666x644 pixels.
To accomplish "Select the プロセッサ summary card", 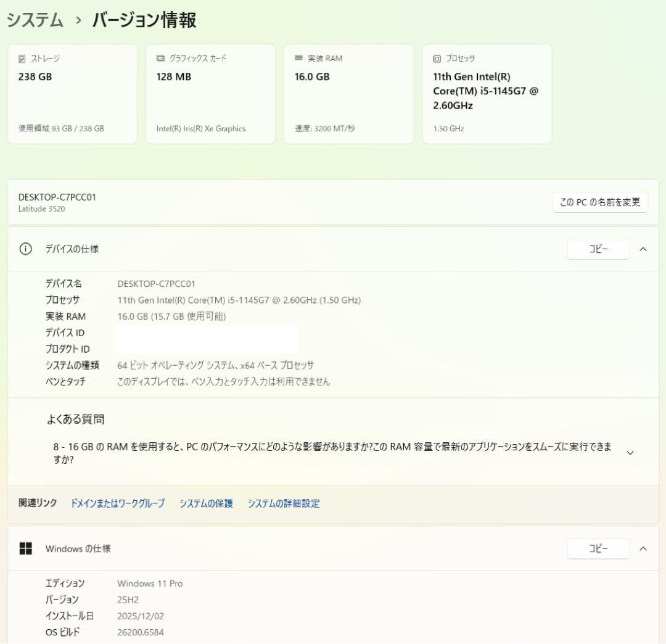I will point(487,93).
